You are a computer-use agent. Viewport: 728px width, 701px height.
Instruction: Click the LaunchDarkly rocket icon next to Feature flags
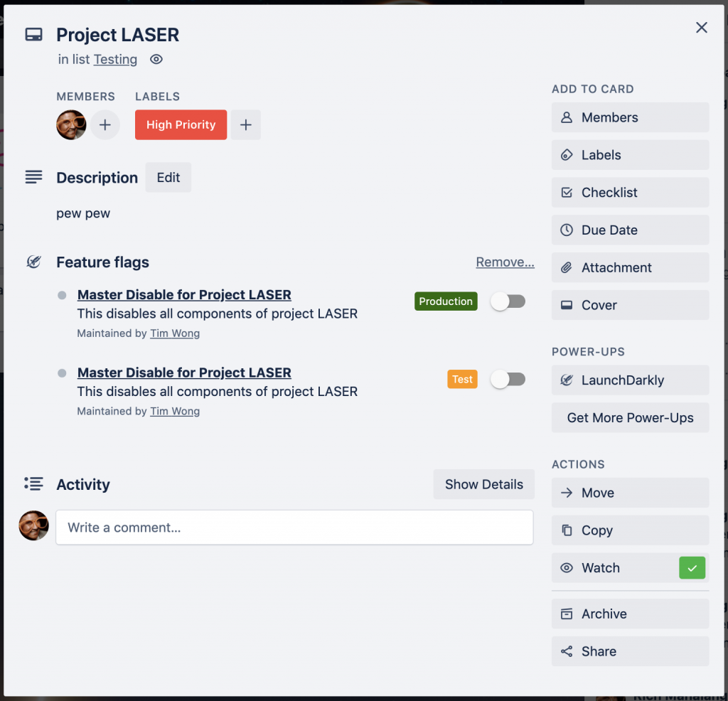pyautogui.click(x=33, y=262)
